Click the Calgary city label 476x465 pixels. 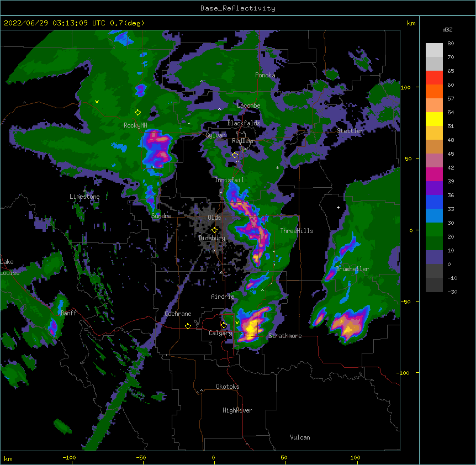click(x=220, y=333)
